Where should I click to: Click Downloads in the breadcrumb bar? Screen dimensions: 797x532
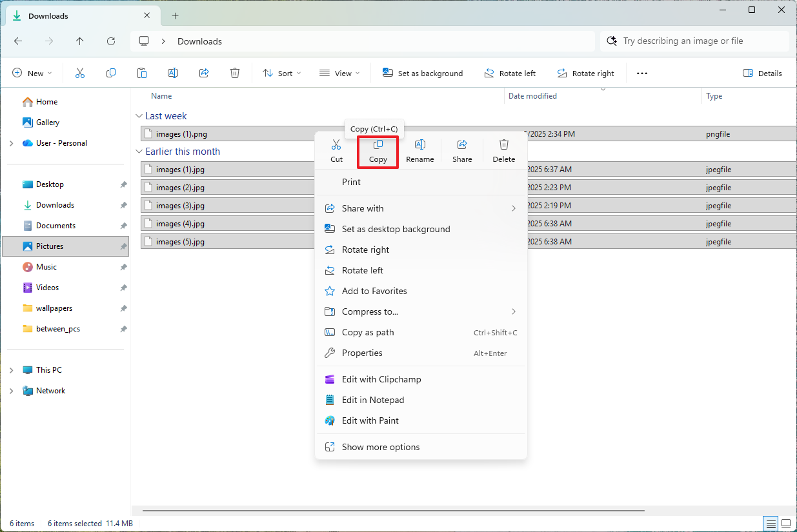(x=199, y=41)
